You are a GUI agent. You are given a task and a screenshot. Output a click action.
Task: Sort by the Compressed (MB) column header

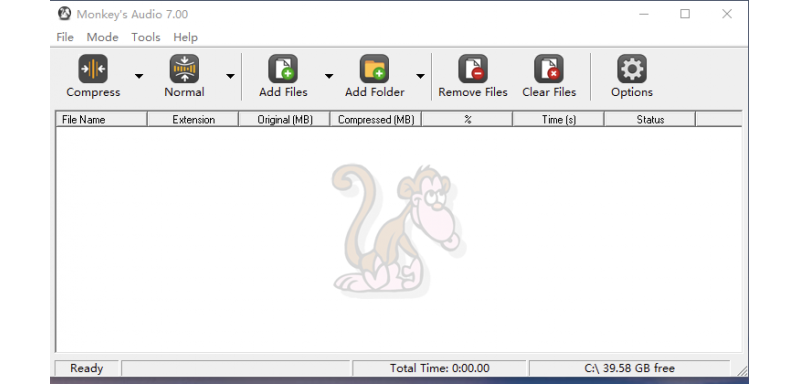point(376,119)
